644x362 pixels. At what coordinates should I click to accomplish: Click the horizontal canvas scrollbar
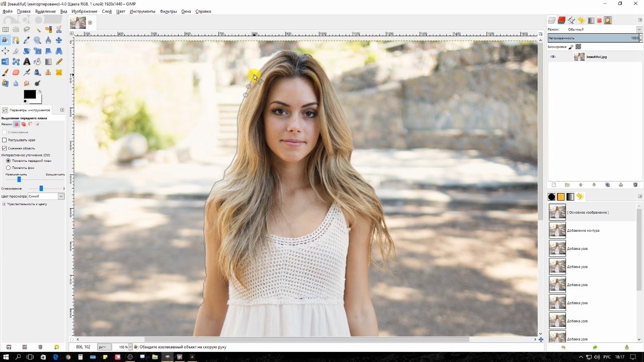pos(306,339)
